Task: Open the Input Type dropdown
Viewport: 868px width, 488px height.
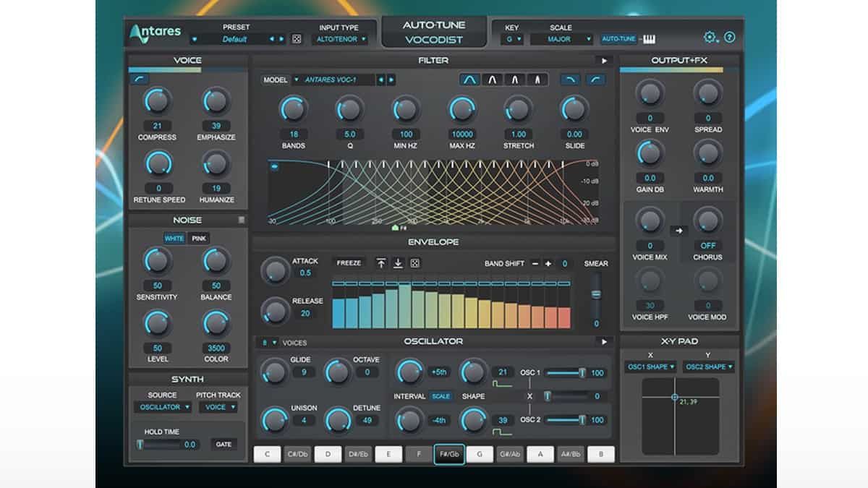Action: [340, 39]
